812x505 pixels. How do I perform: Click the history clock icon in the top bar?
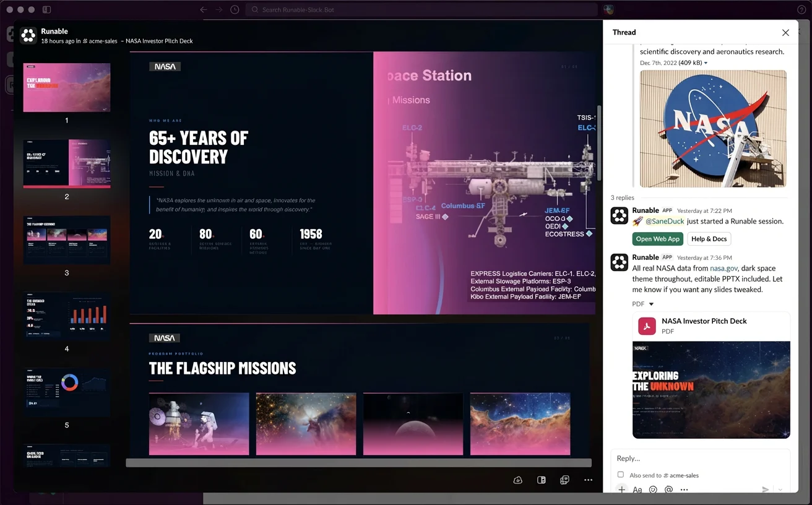[x=235, y=9]
